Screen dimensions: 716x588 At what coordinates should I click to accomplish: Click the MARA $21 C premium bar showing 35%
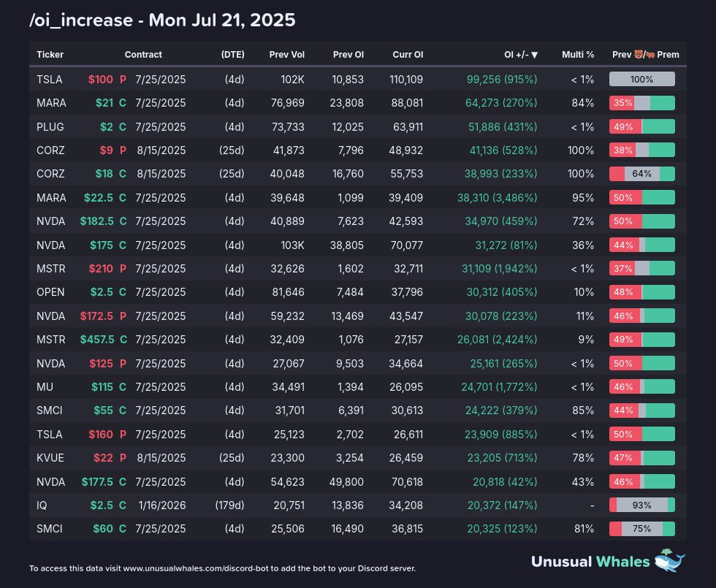642,103
